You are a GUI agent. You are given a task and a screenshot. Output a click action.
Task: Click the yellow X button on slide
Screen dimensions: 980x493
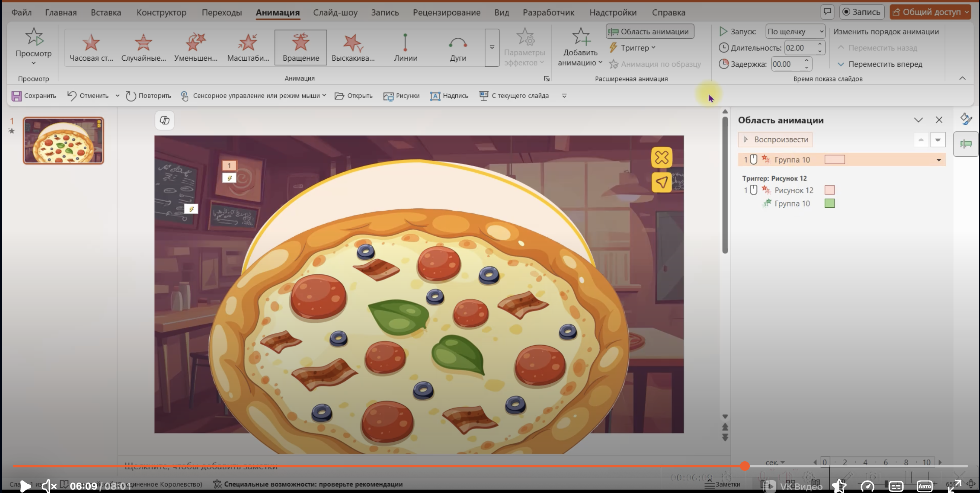(661, 158)
